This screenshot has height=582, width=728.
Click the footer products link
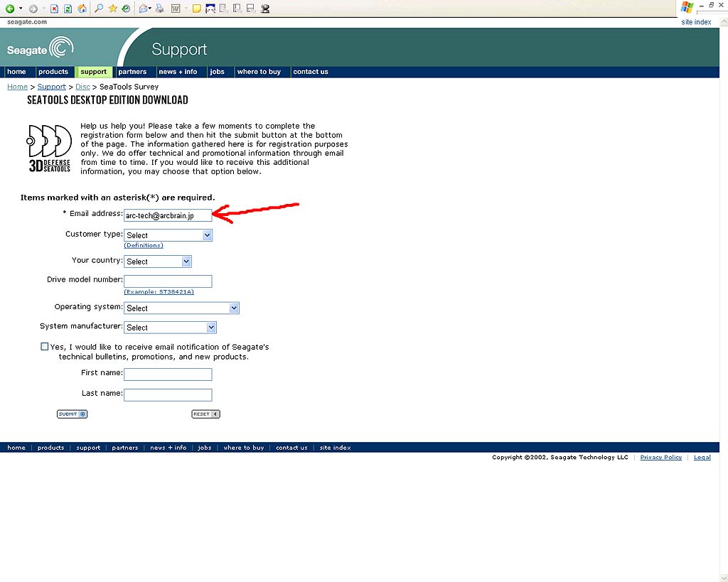(x=50, y=448)
